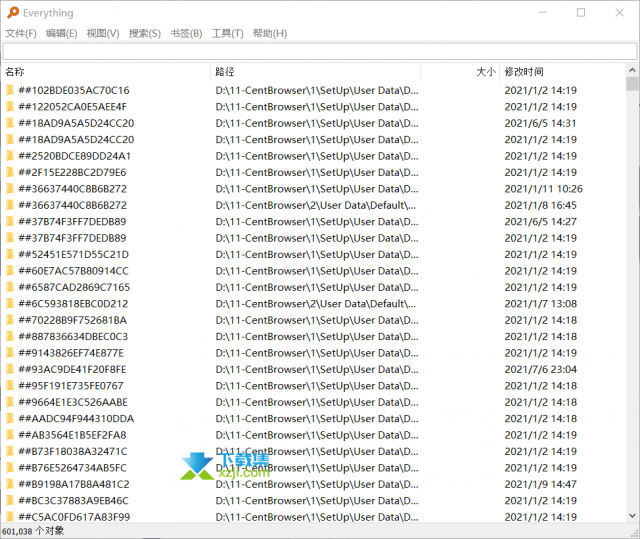Click the modified time 2021/1/9 14:47
Screen dimensions: 640x539
(540, 484)
